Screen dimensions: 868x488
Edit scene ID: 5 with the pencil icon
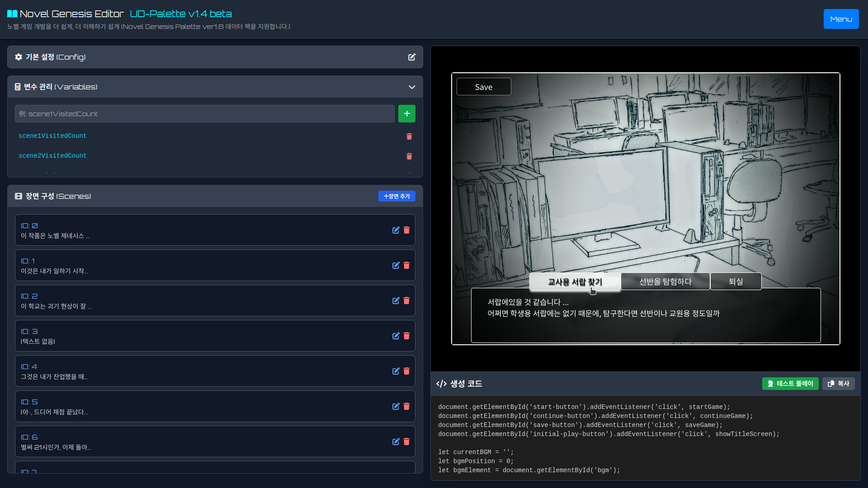396,407
